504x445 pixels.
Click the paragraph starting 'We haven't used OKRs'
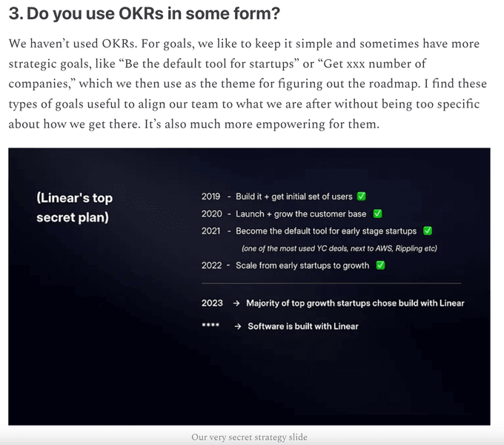pyautogui.click(x=248, y=84)
